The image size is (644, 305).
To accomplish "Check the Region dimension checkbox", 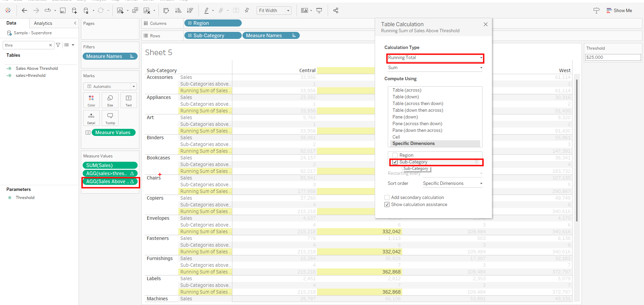I will pos(395,155).
